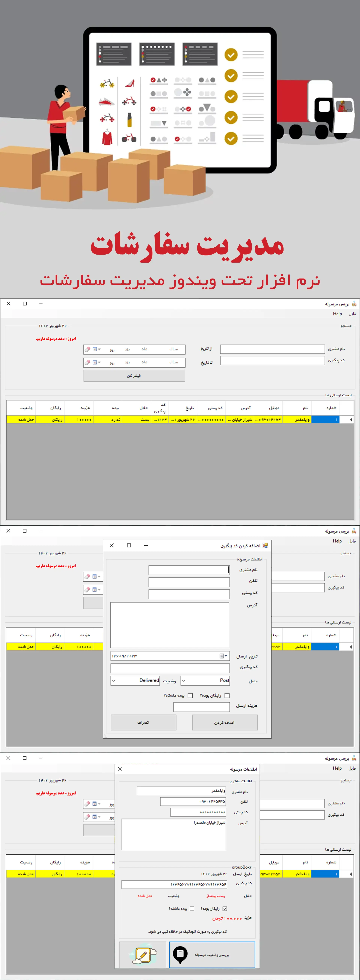Focus کد پیگیری field in add tracking dialog
The height and width of the screenshot is (980, 360).
[x=170, y=668]
